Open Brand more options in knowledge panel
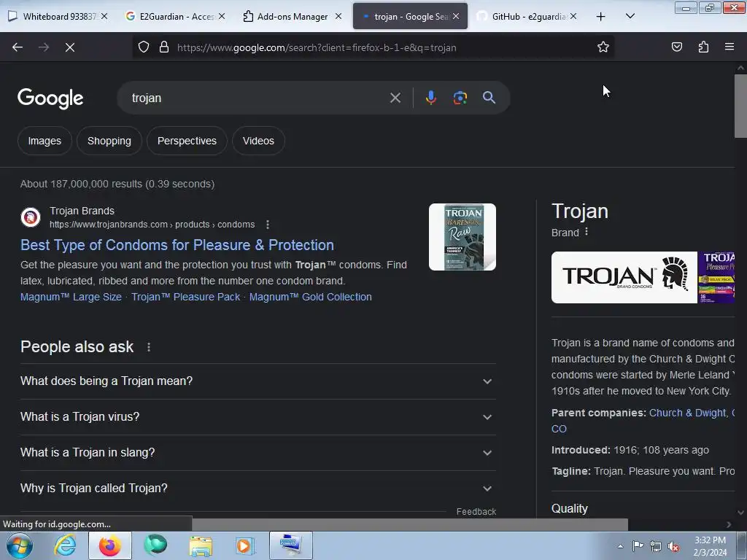This screenshot has height=560, width=747. coord(587,232)
